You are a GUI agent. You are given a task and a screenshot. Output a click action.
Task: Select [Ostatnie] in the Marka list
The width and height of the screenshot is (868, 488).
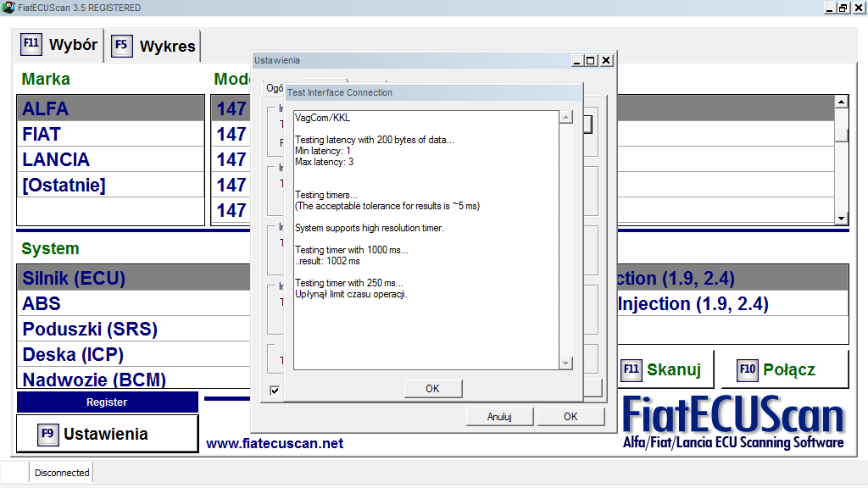click(x=111, y=185)
